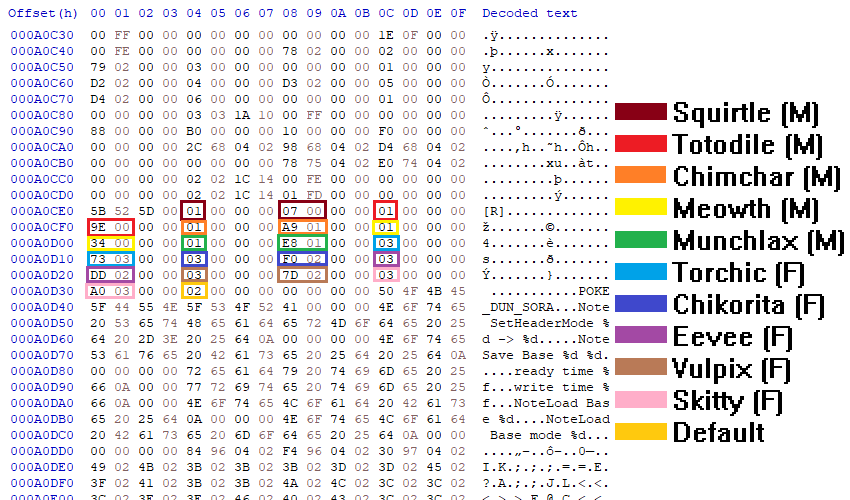The image size is (850, 500).
Task: Click the Eevee (F) legend label
Action: click(732, 337)
